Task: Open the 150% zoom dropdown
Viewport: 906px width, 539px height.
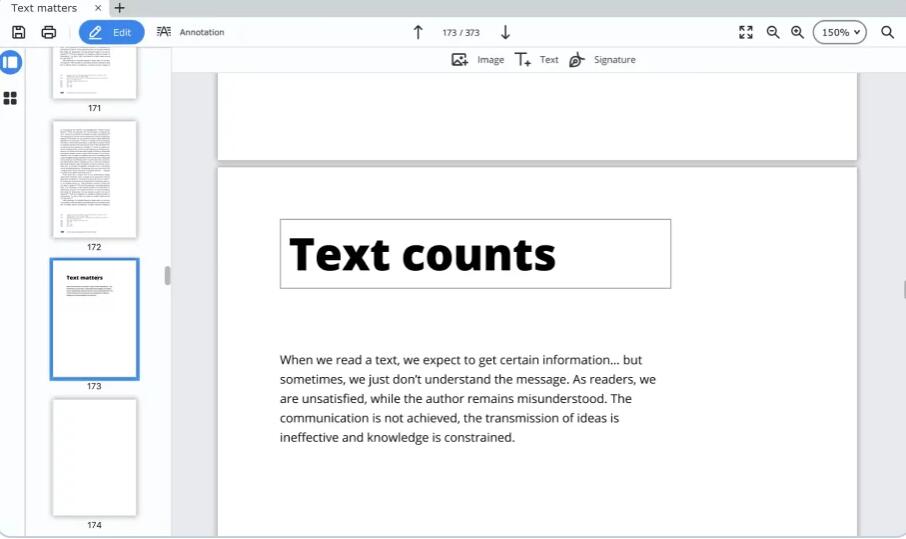Action: [x=840, y=32]
